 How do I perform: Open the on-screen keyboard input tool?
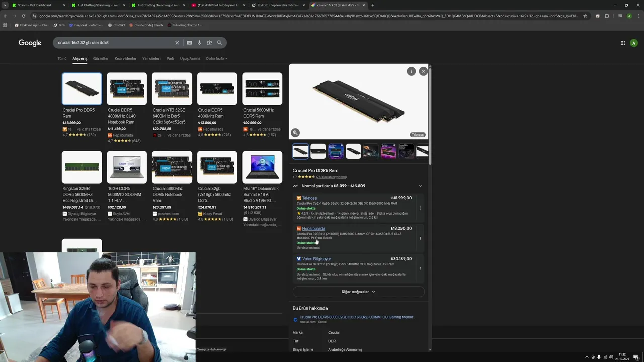pyautogui.click(x=189, y=43)
